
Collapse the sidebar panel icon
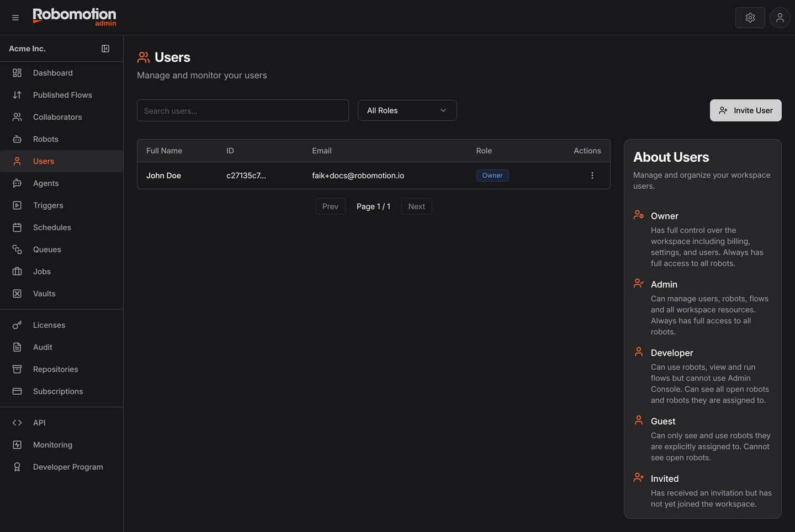105,49
